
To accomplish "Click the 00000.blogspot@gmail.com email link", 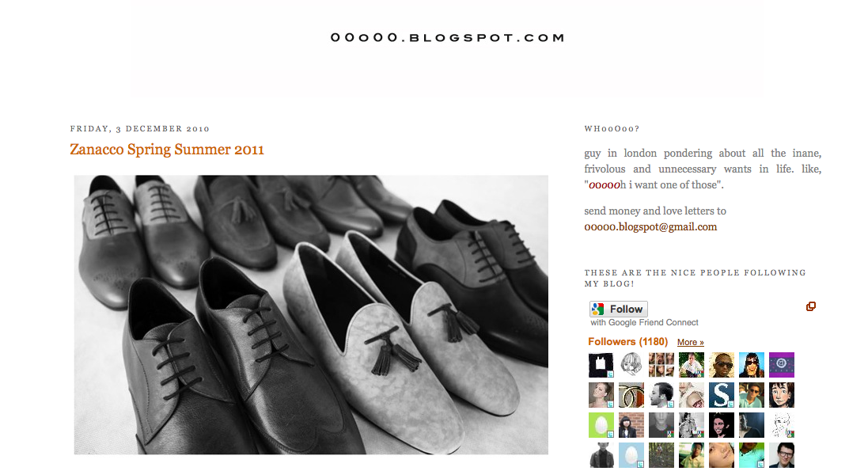I will [x=650, y=226].
